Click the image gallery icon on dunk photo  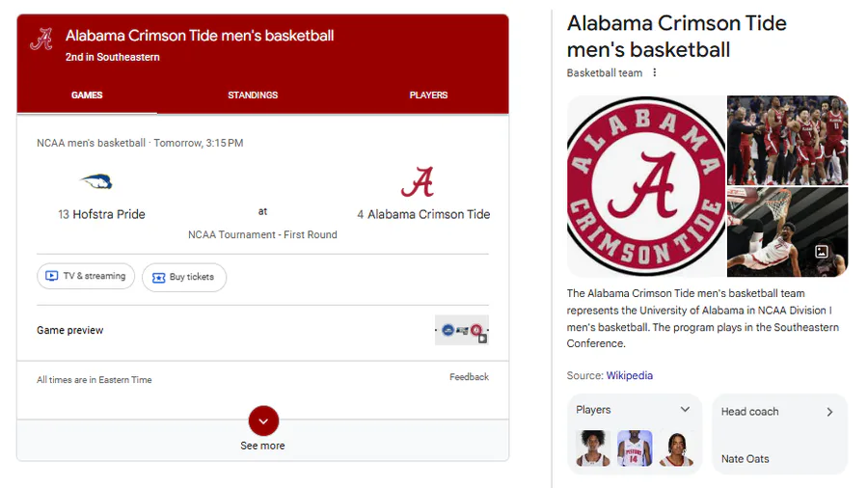[x=822, y=252]
